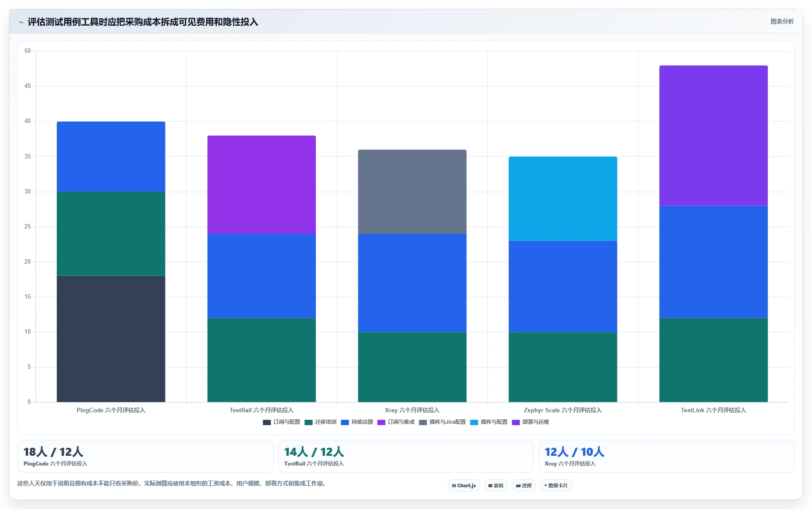This screenshot has width=812, height=509.
Task: Click the Chart.js pill at the bottom
Action: 463,485
